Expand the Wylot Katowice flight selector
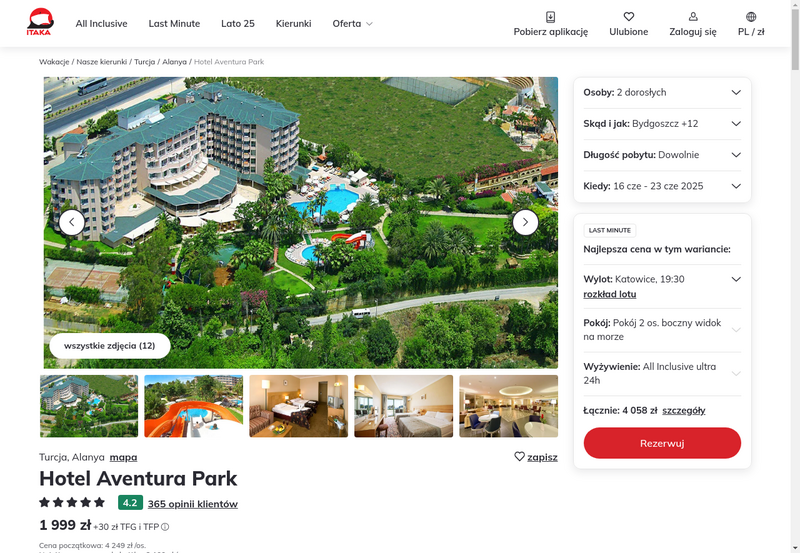This screenshot has height=553, width=800. coord(662,279)
